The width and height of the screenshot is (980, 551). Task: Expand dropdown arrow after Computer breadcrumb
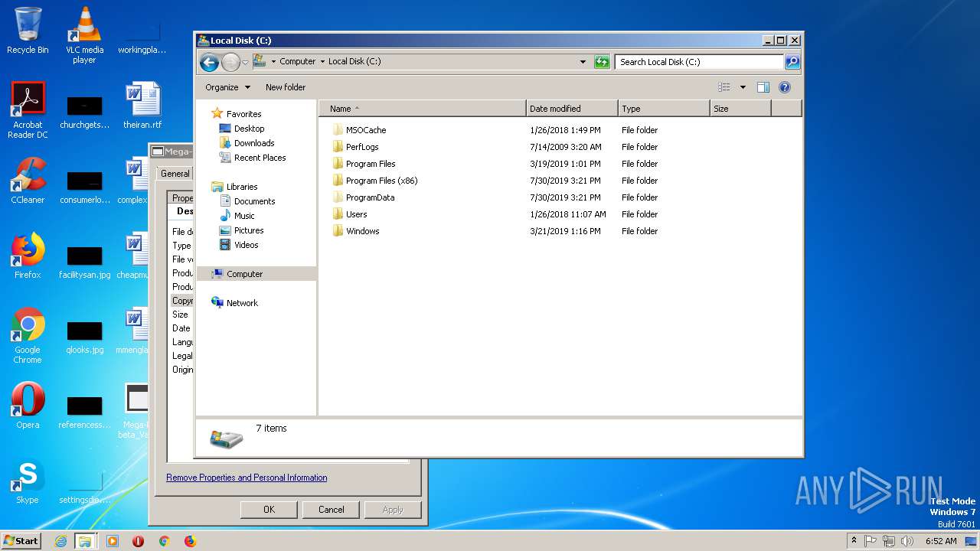[x=322, y=61]
